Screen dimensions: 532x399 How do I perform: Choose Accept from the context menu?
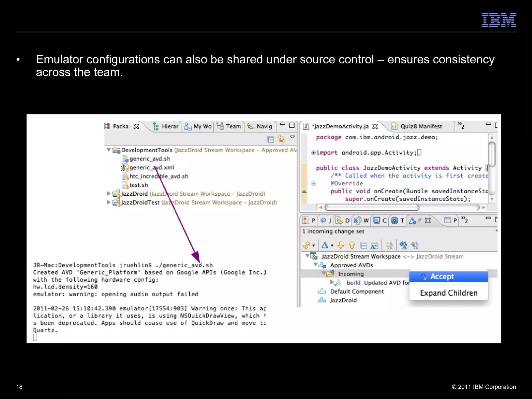pyautogui.click(x=449, y=277)
